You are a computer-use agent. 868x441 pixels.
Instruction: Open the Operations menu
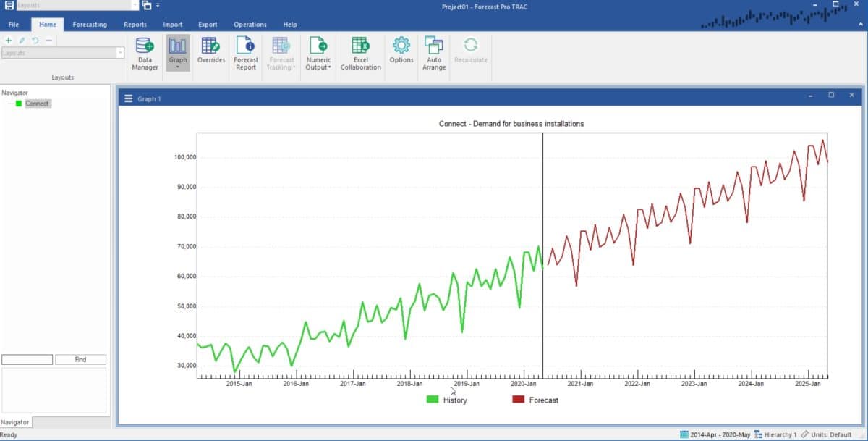250,24
